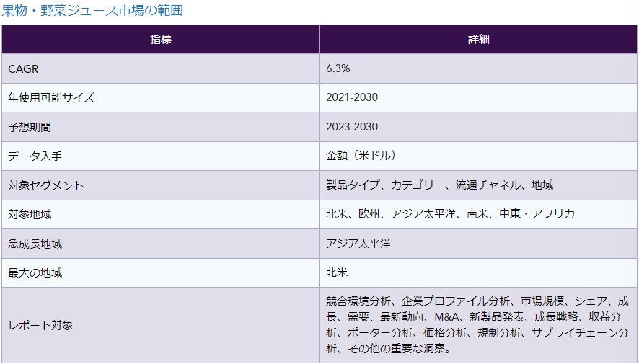639x364 pixels.
Task: Click the 6.3% value cell
Action: coord(338,68)
